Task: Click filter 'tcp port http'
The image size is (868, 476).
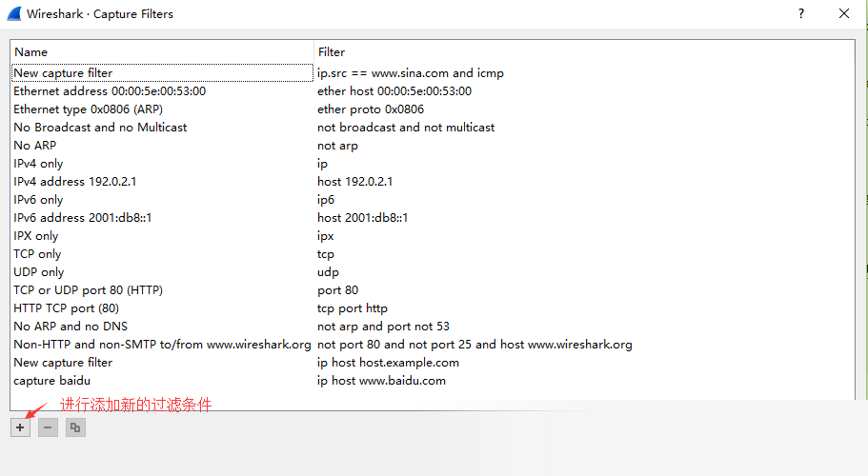Action: pos(353,308)
